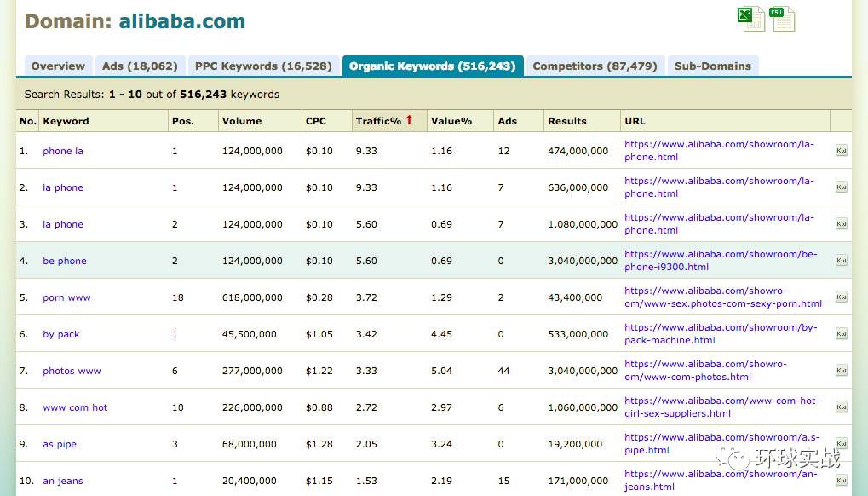Click the Kw icon in la phone row 3
Screen dimensions: 868x496
coord(842,223)
